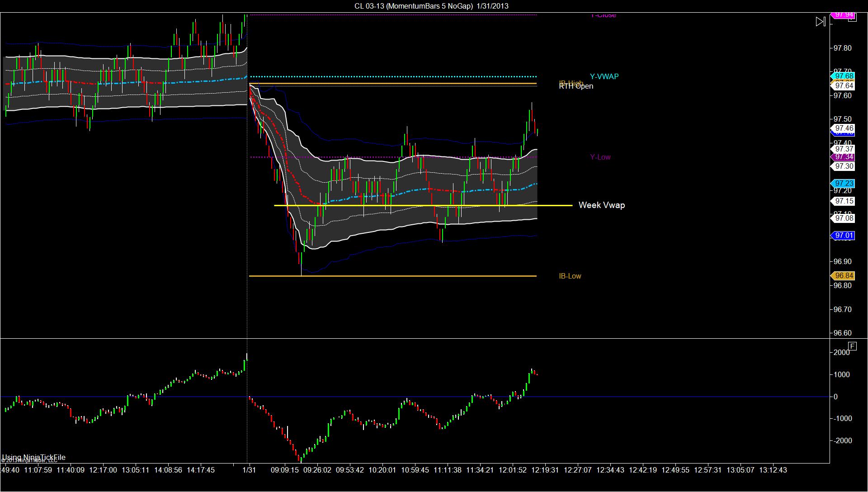This screenshot has height=492, width=868.
Task: Click the 96.90 price axis label
Action: [x=843, y=262]
